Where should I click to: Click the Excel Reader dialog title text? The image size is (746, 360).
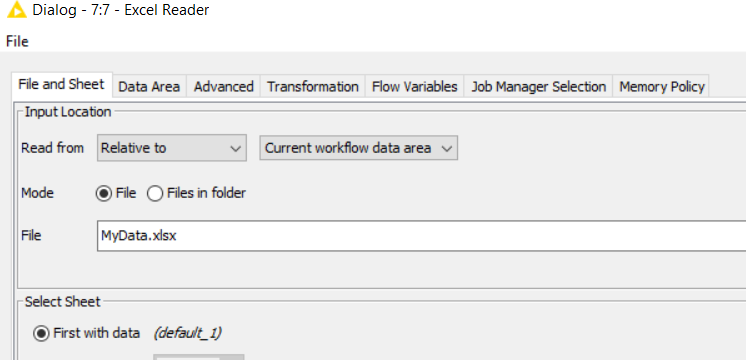(121, 10)
